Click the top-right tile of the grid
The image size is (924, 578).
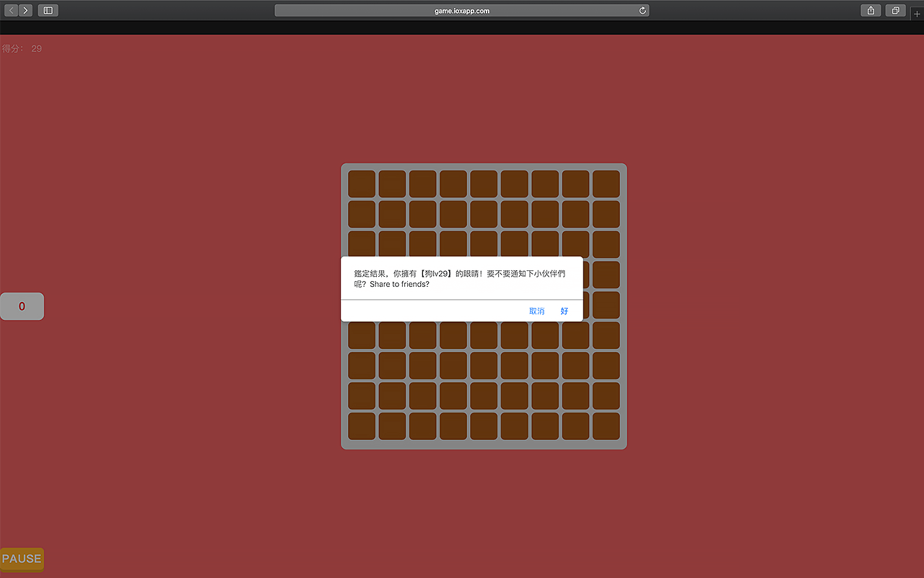[606, 184]
